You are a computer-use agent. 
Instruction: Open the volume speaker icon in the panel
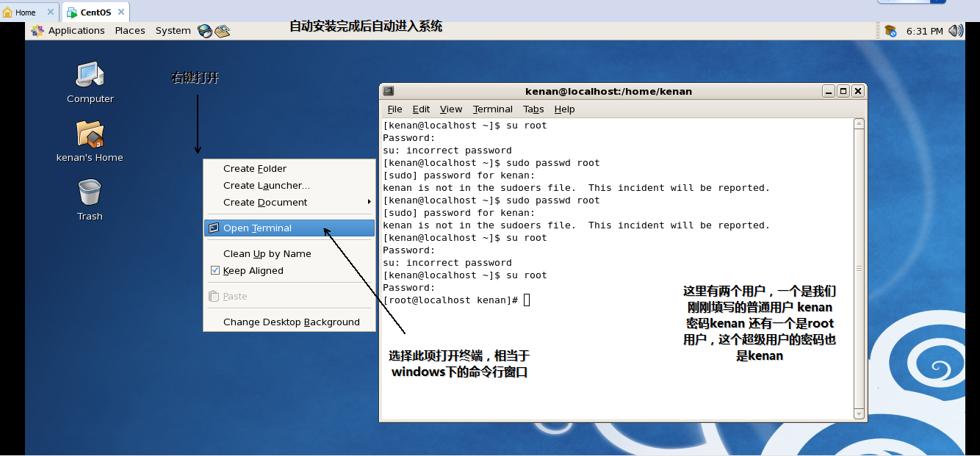[x=955, y=31]
